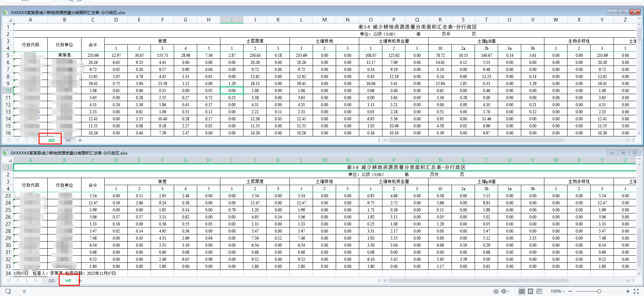Select column Z header in the bottom window
The width and height of the screenshot is (644, 296).
click(x=625, y=160)
